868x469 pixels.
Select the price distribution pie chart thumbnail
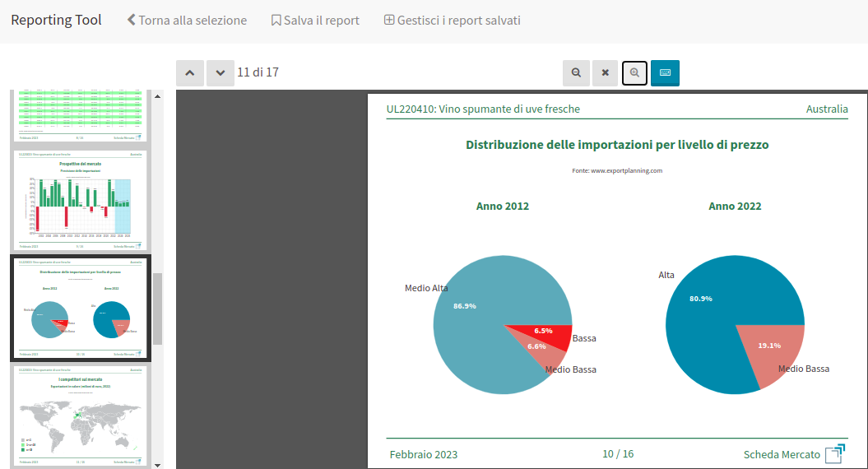pyautogui.click(x=81, y=309)
